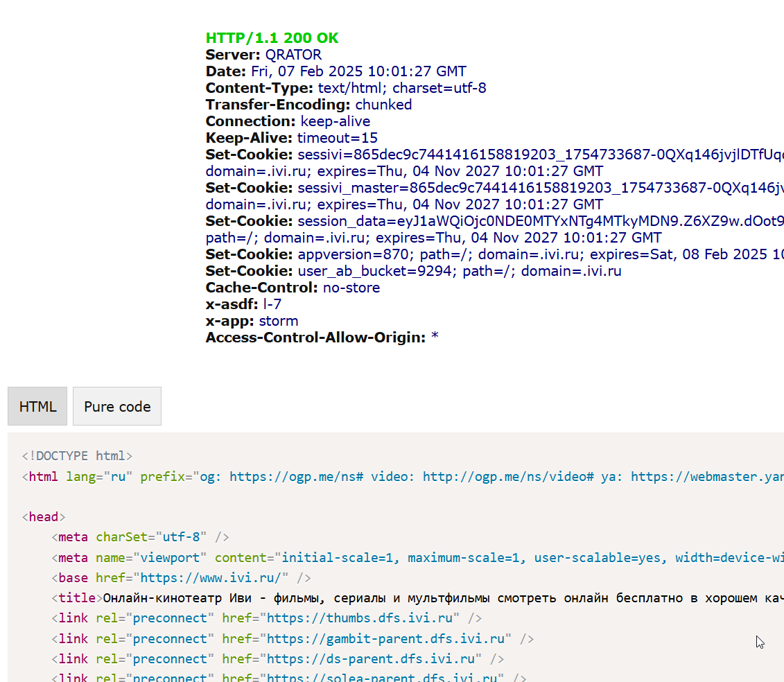
Task: Click the keep-alive Connection value
Action: pos(335,121)
